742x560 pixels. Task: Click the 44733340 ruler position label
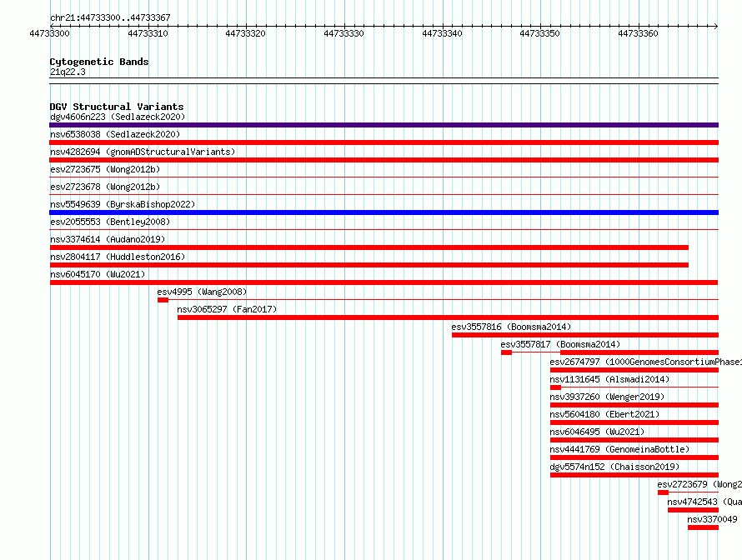pos(442,33)
